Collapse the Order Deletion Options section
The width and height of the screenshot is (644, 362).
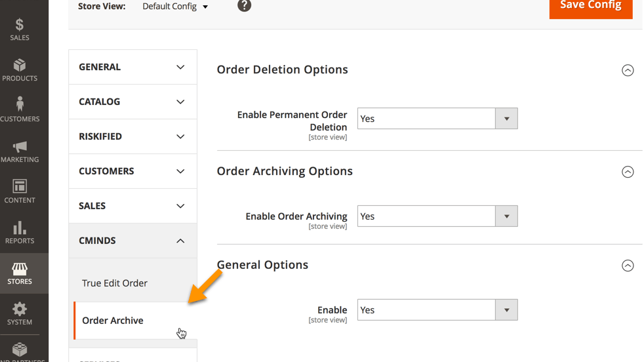point(628,70)
